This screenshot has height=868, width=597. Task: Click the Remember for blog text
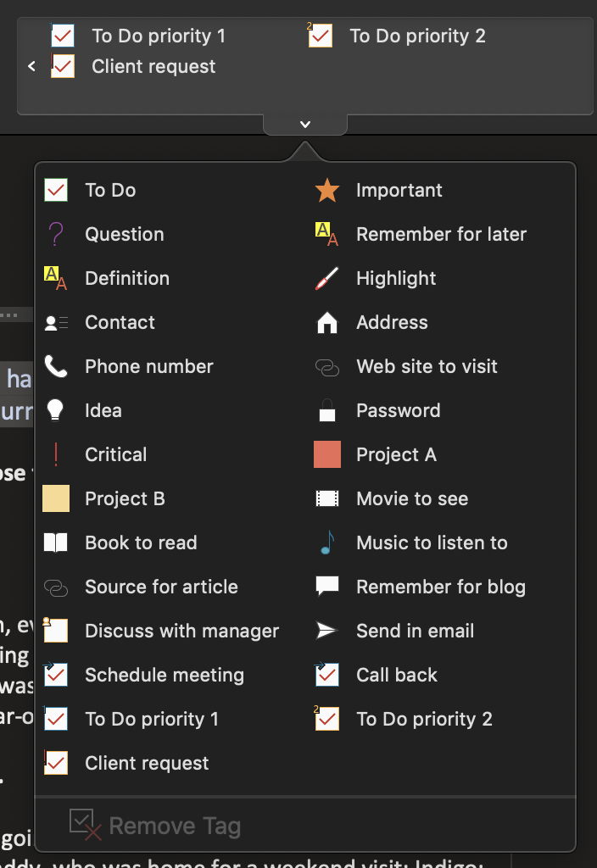(x=441, y=587)
